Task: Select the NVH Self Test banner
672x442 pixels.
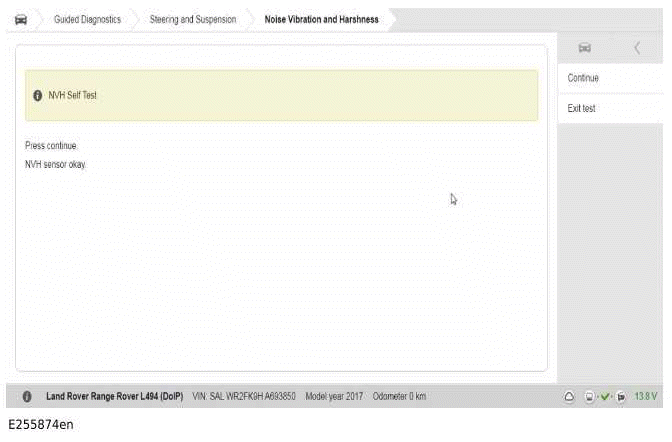Action: pos(281,96)
